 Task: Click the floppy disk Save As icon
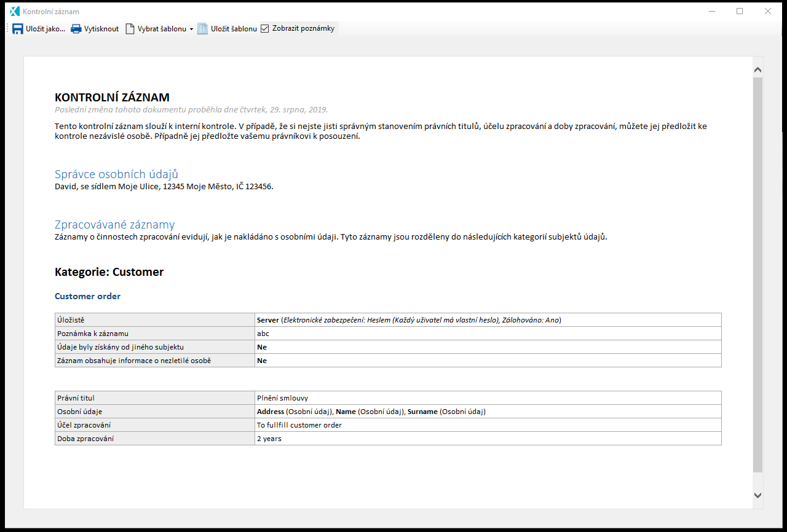[x=18, y=29]
